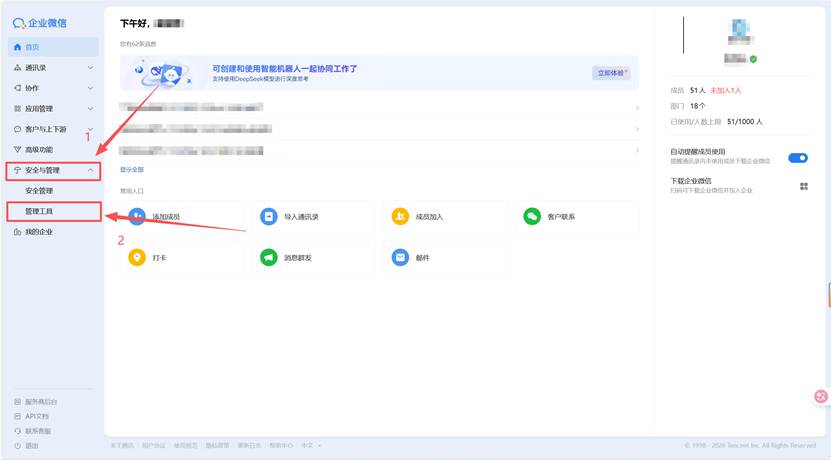Open the 中文 language dropdown in footer
The width and height of the screenshot is (831, 460).
pyautogui.click(x=311, y=445)
